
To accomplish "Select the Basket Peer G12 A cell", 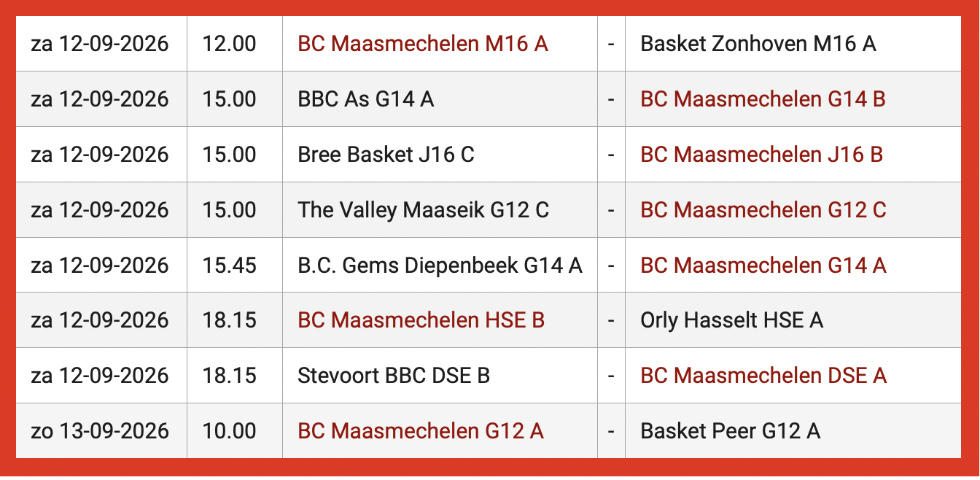I will pyautogui.click(x=793, y=431).
